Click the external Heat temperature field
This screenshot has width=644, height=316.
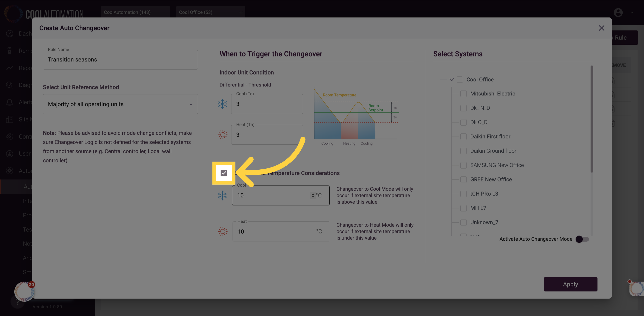click(x=281, y=231)
